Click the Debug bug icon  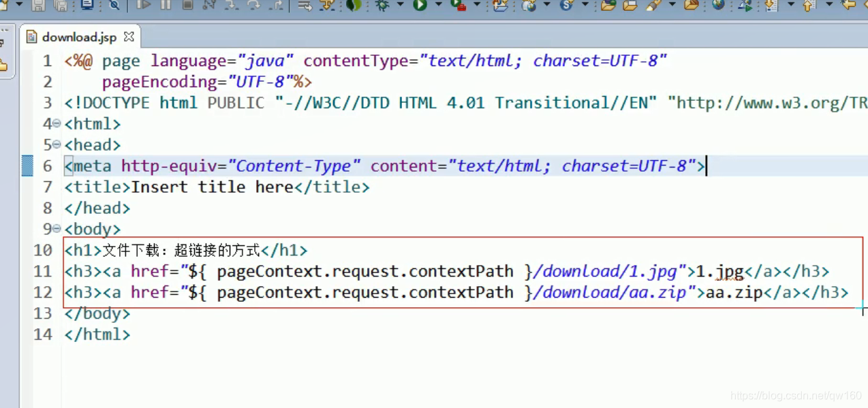pyautogui.click(x=382, y=5)
